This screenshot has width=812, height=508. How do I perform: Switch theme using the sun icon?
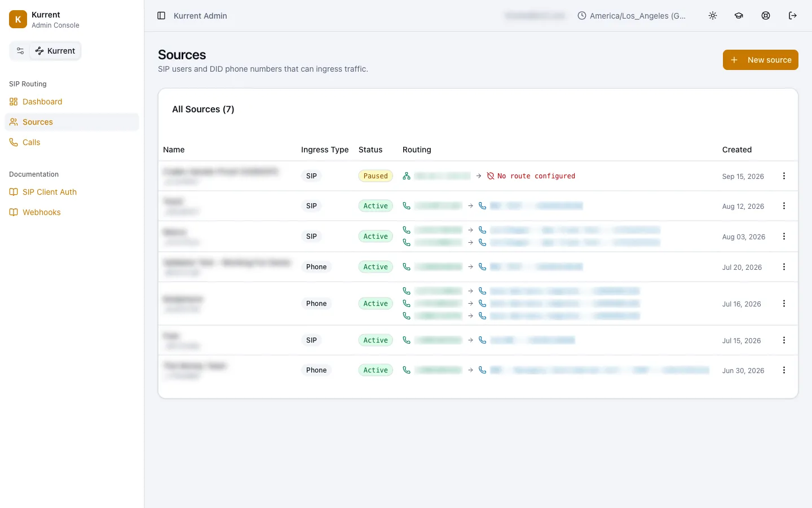pyautogui.click(x=713, y=16)
